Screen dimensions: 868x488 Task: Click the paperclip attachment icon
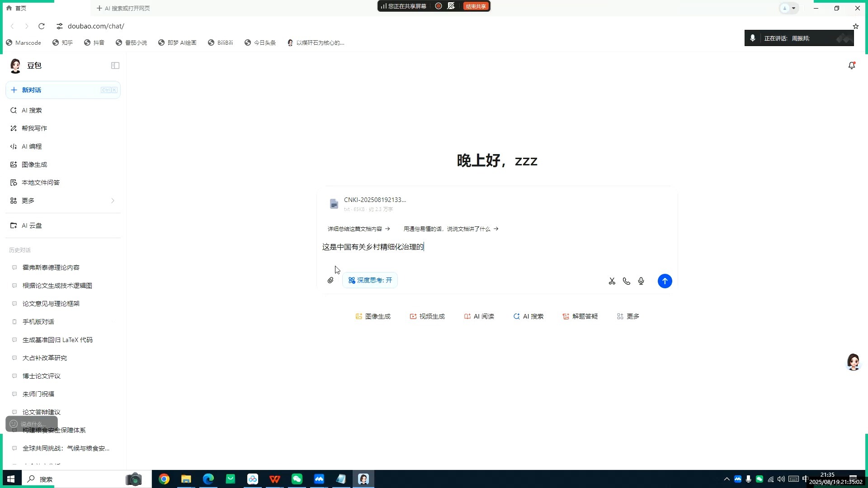click(330, 280)
